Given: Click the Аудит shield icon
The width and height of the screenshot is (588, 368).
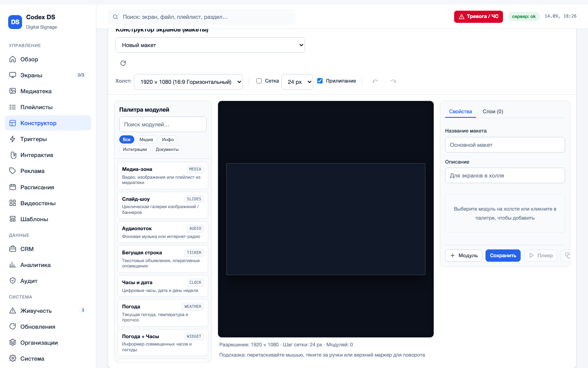Looking at the screenshot, I should 13,281.
